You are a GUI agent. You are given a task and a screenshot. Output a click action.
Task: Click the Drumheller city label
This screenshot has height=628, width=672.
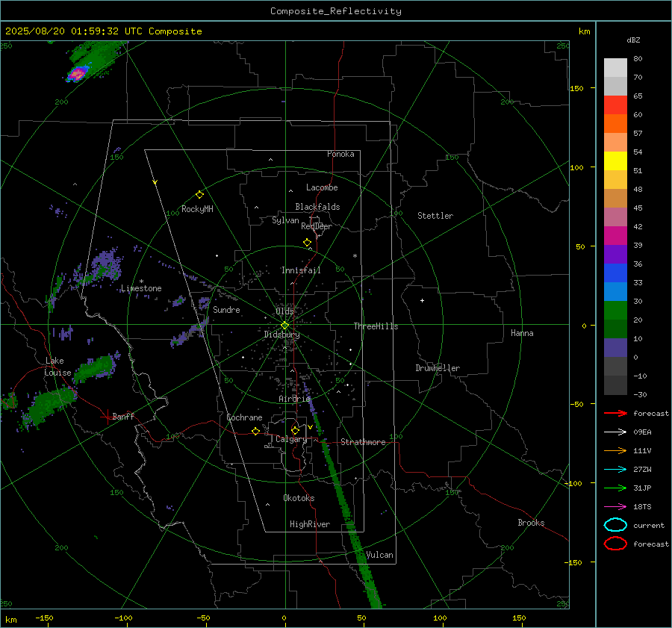438,368
